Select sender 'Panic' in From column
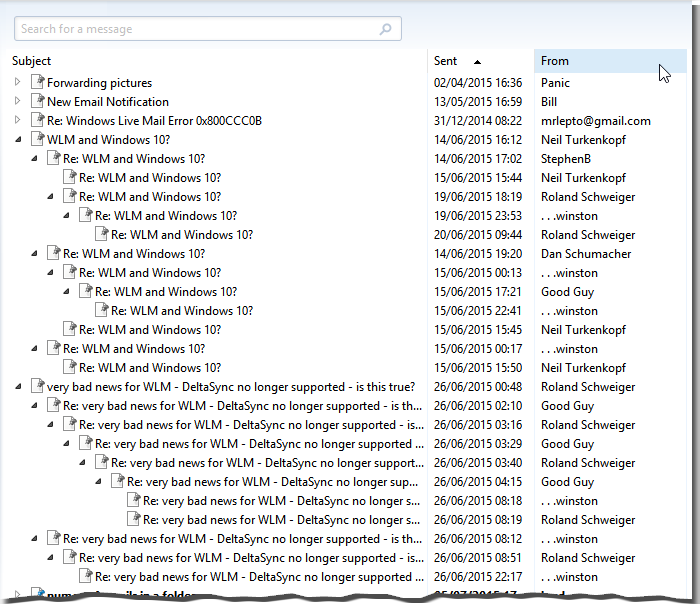Screen dimensions: 700x607 555,83
